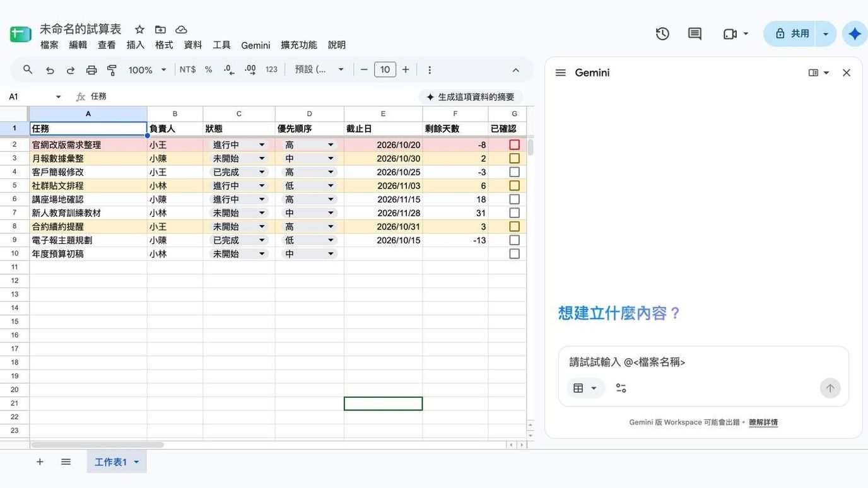Tick the checkbox for 客戶簡報修改
868x488 pixels.
click(515, 172)
